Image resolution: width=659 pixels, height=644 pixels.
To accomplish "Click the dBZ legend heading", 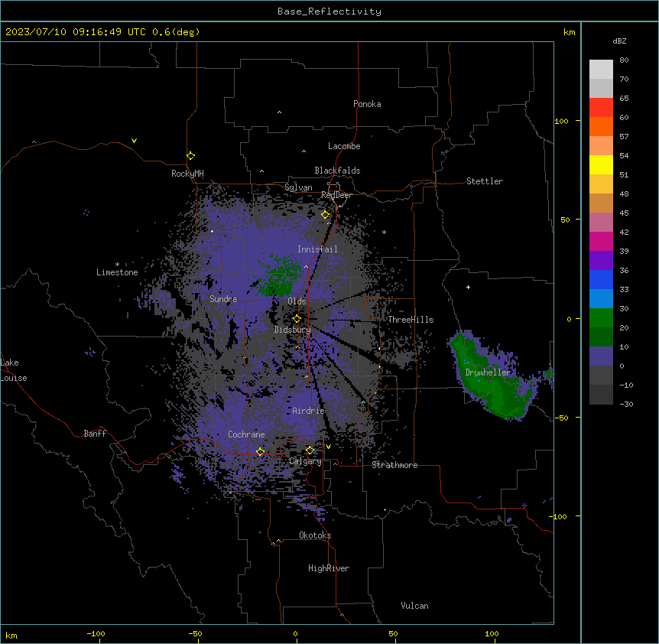I will coord(619,41).
